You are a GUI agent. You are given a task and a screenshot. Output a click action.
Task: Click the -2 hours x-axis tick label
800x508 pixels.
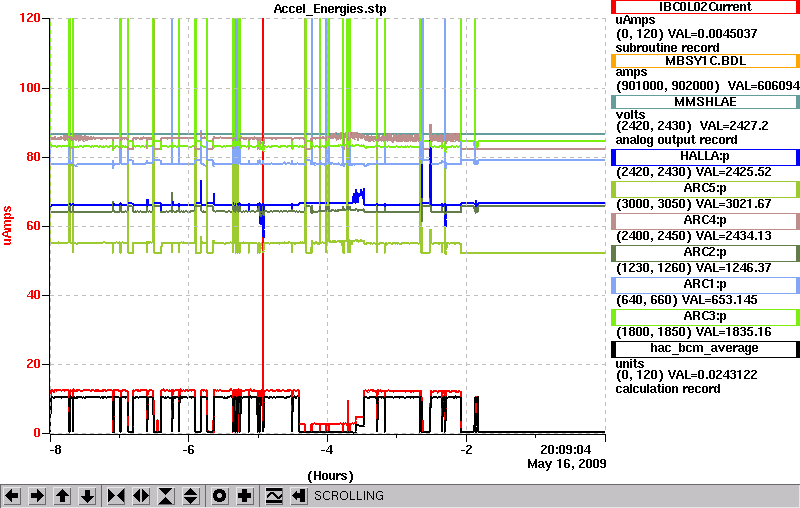(x=466, y=450)
